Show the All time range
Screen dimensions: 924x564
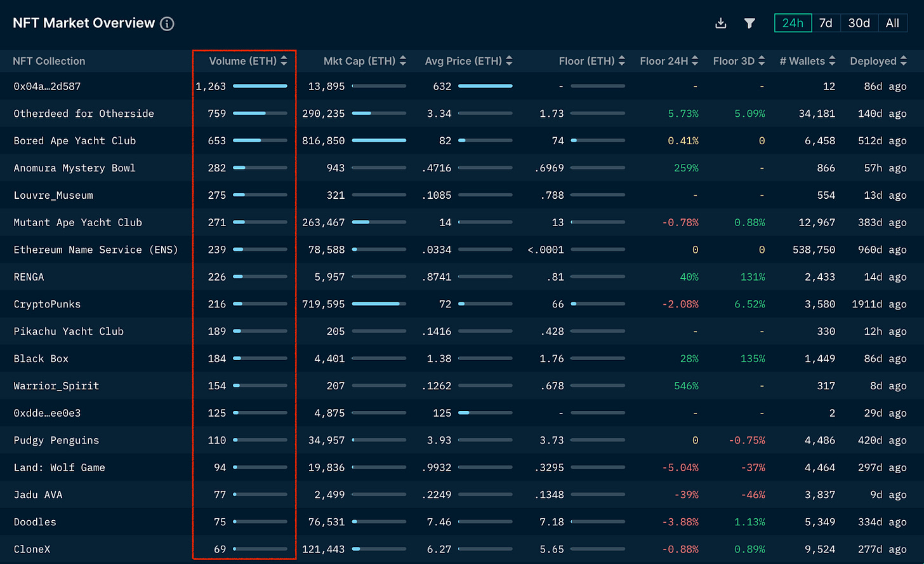[x=892, y=23]
